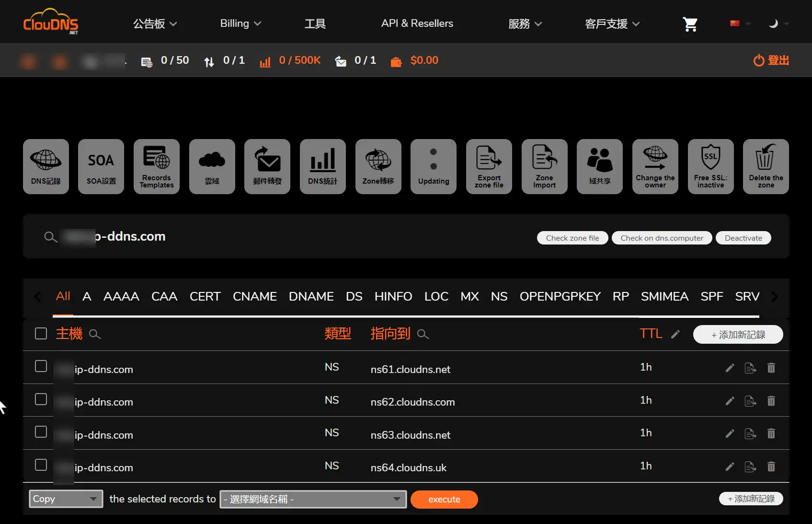Click the $0.00 balance indicator

click(x=415, y=60)
